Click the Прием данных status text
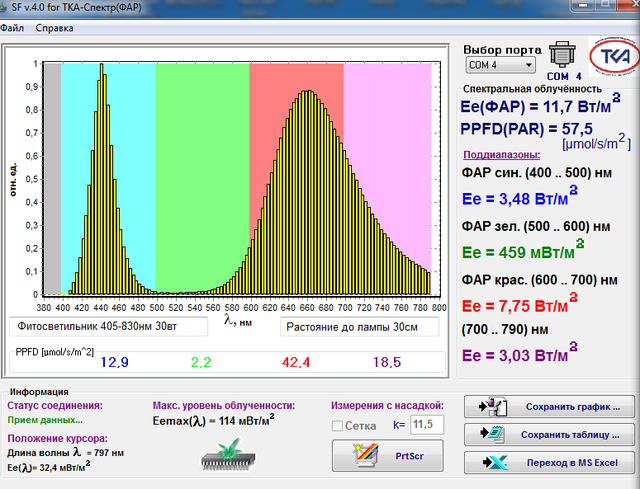This screenshot has width=640, height=489. (45, 420)
